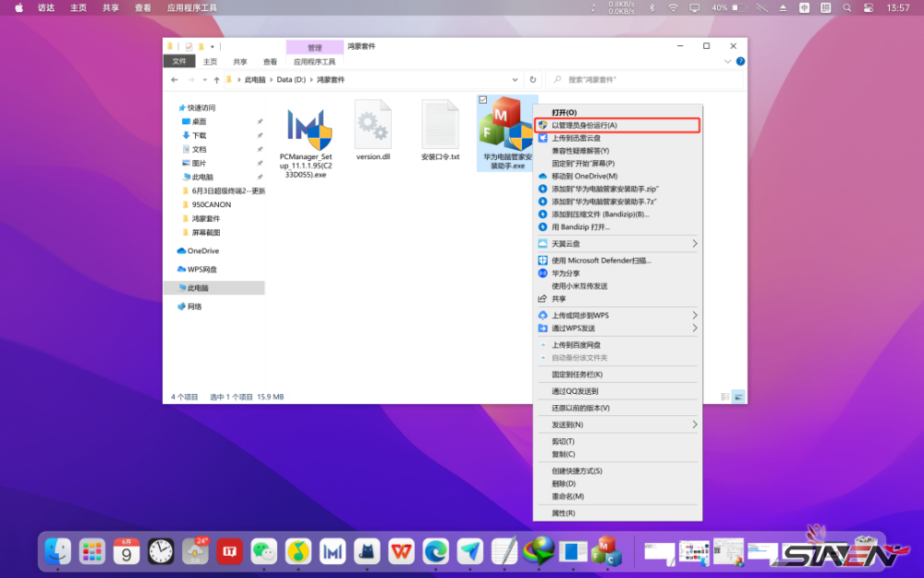Select the 安装口令.txt file icon
The height and width of the screenshot is (578, 924).
pyautogui.click(x=440, y=125)
